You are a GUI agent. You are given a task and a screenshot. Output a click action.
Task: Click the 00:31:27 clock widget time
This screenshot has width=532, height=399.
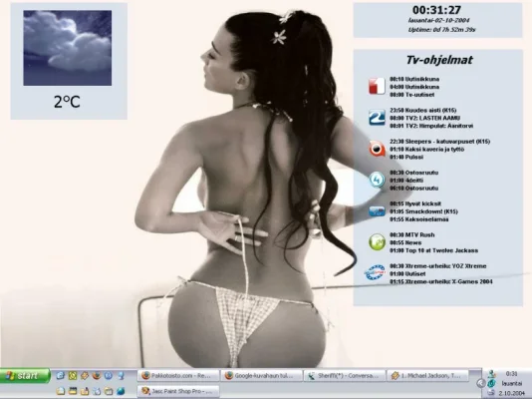436,10
